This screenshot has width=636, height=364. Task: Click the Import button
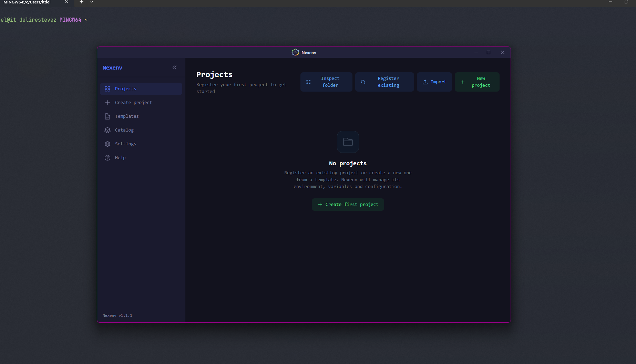(x=434, y=82)
